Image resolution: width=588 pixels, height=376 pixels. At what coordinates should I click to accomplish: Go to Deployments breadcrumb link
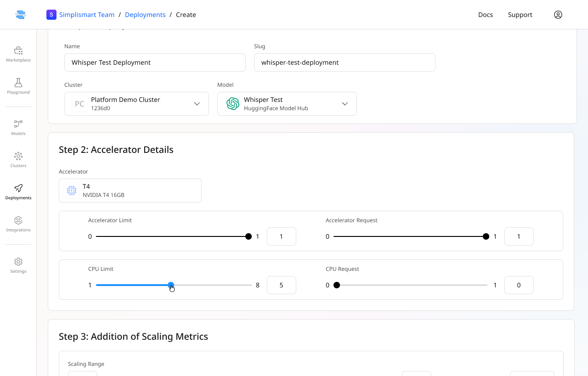145,15
